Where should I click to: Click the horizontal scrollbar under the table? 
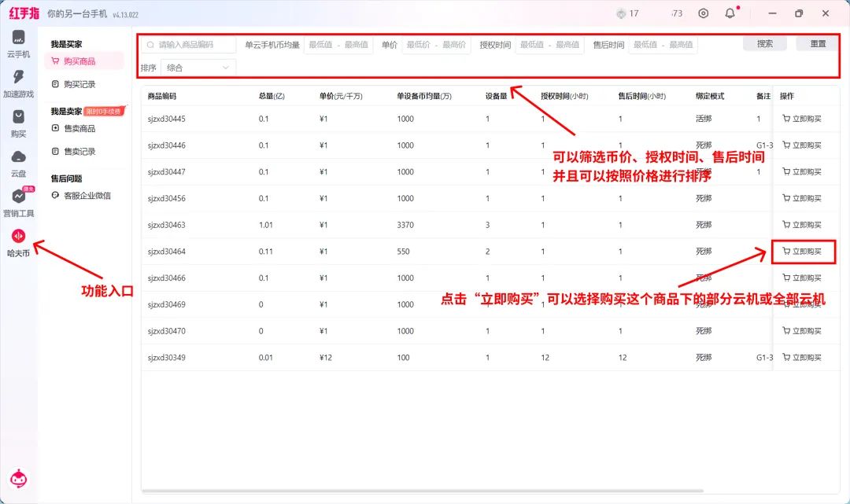[423, 491]
